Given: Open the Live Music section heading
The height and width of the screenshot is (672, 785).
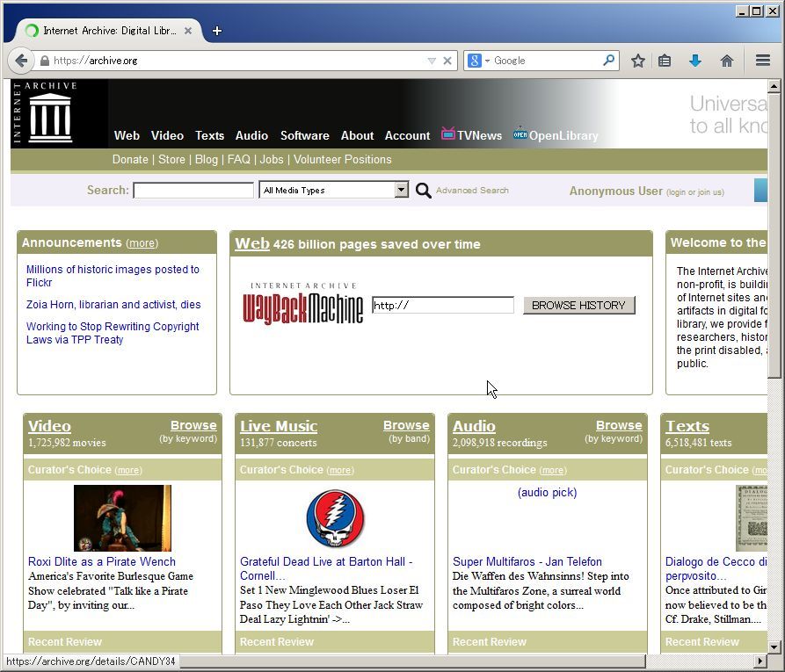Looking at the screenshot, I should tap(279, 426).
